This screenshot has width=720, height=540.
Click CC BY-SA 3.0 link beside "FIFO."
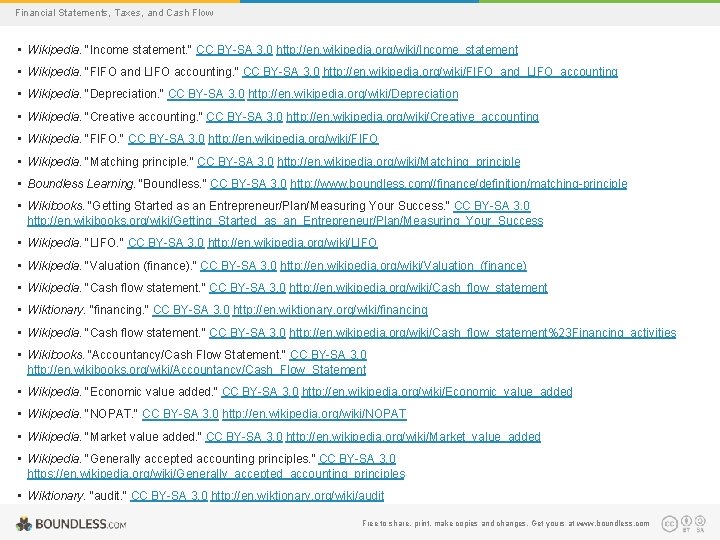point(166,139)
